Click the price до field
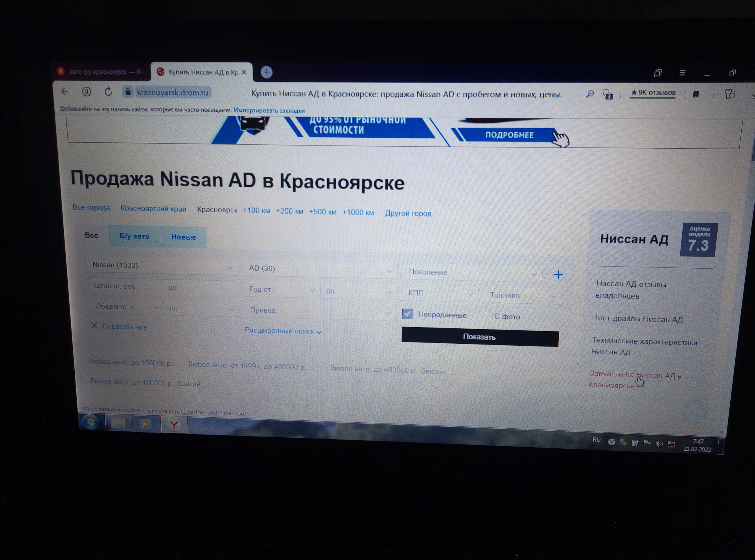Image resolution: width=755 pixels, height=560 pixels. tap(201, 288)
